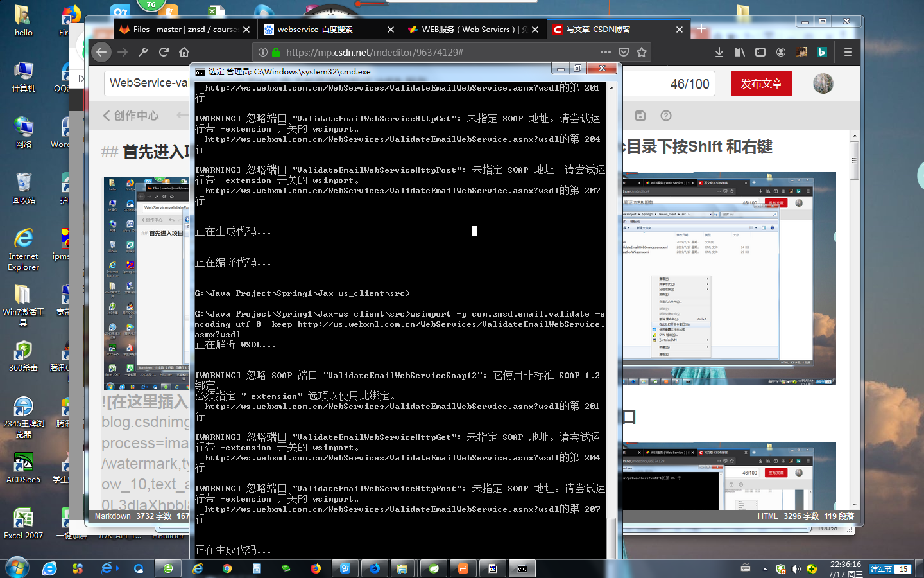This screenshot has width=924, height=578.
Task: Open the hello folder on the desktop
Action: point(23,21)
